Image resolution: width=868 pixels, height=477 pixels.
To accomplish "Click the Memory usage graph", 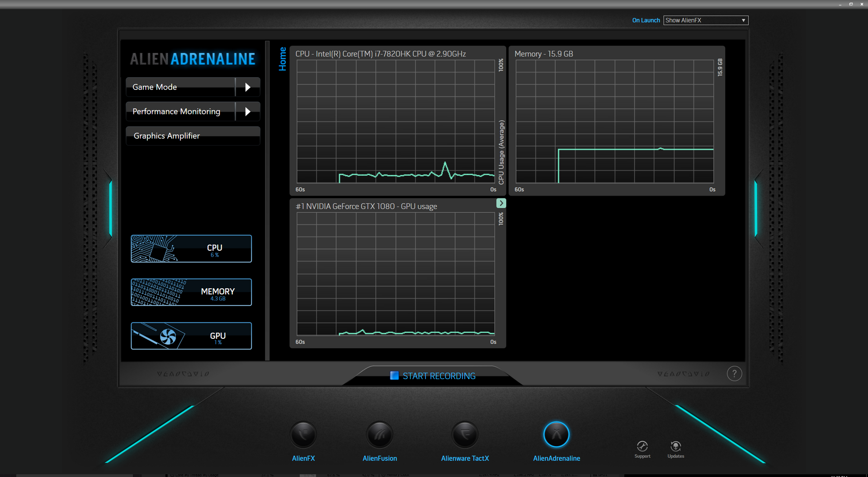I will tap(615, 122).
